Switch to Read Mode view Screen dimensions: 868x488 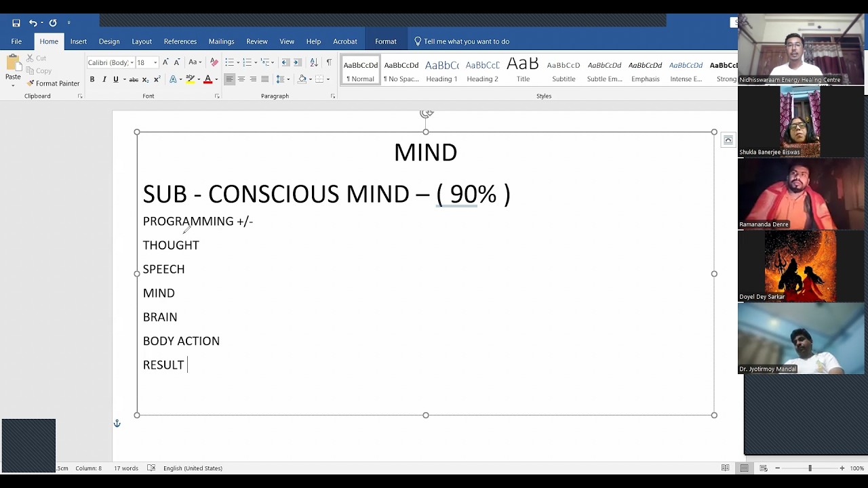click(725, 468)
